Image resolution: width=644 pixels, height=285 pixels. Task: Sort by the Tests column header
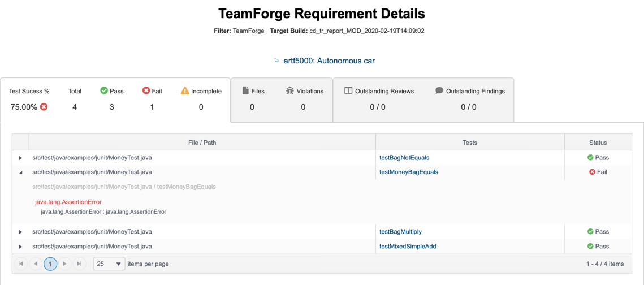(x=470, y=142)
